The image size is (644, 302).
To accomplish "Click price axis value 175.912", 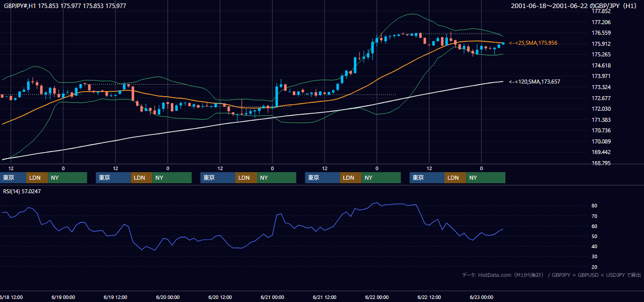I will [601, 44].
